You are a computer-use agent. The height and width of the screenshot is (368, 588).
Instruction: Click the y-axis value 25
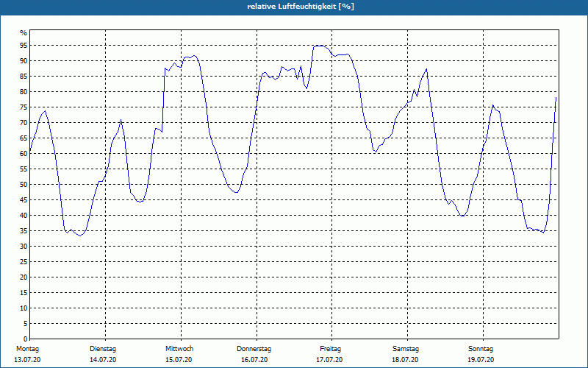[x=24, y=262]
